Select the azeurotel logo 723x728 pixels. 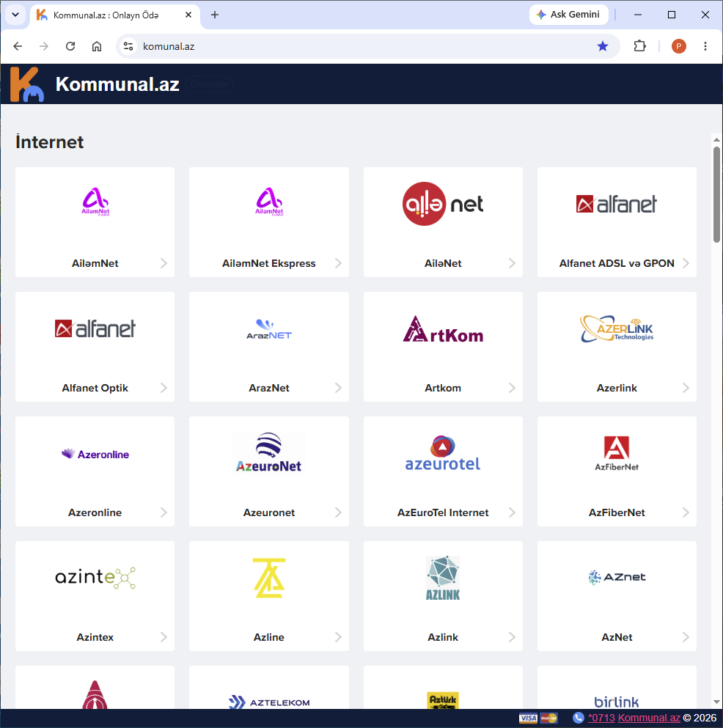(443, 453)
